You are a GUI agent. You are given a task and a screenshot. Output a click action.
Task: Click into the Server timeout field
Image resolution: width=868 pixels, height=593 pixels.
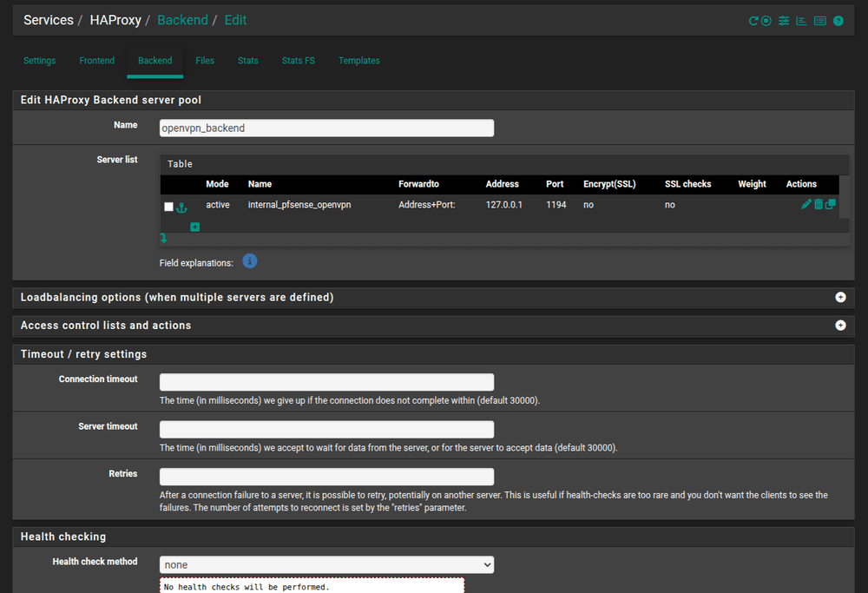click(x=326, y=429)
